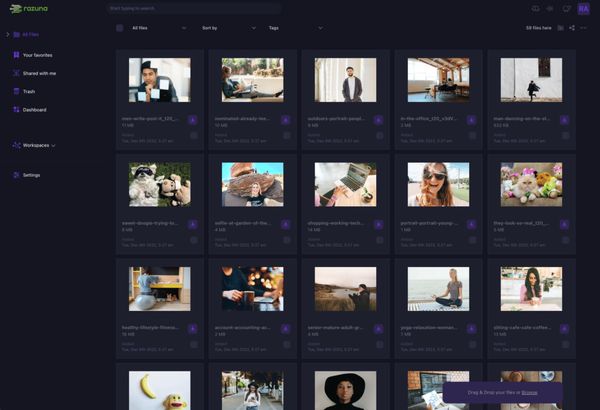Expand the All Files tree chevron
Screen dimensions: 600x410
(8, 34)
